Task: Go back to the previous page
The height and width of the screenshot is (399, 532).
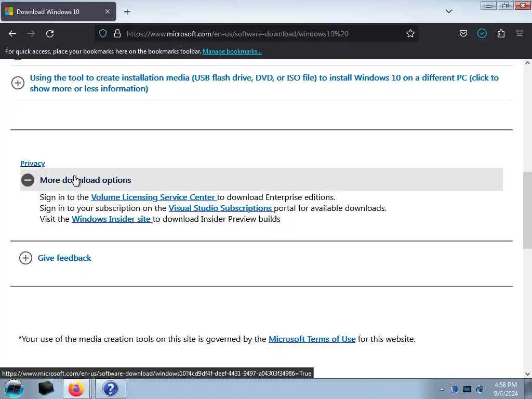Action: click(12, 34)
